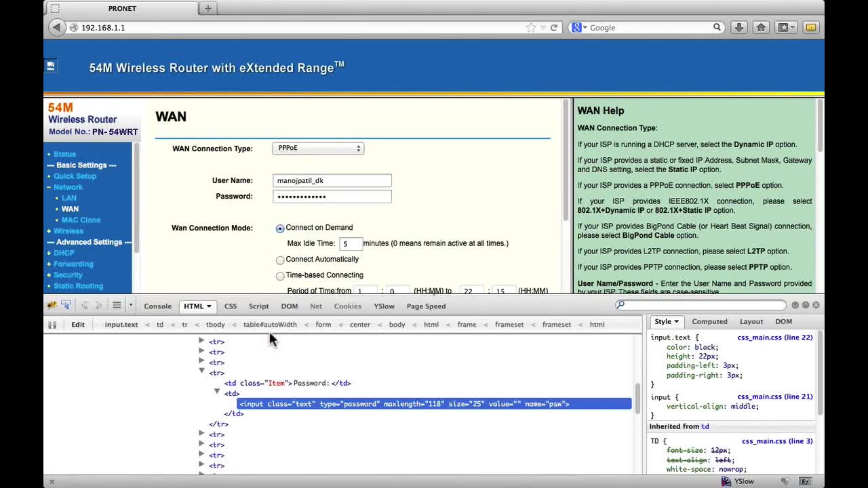Screen dimensions: 868x488
Task: Open the MAC Clone link
Action: (x=81, y=220)
